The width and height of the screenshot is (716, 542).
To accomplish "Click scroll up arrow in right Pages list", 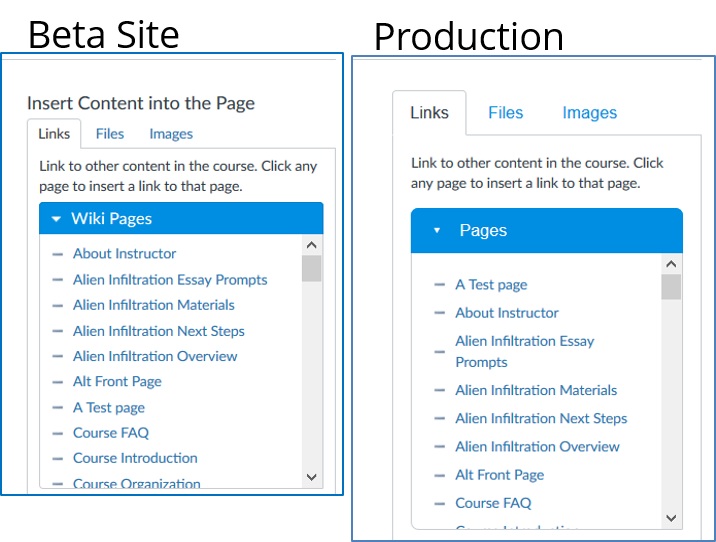I will pyautogui.click(x=671, y=264).
